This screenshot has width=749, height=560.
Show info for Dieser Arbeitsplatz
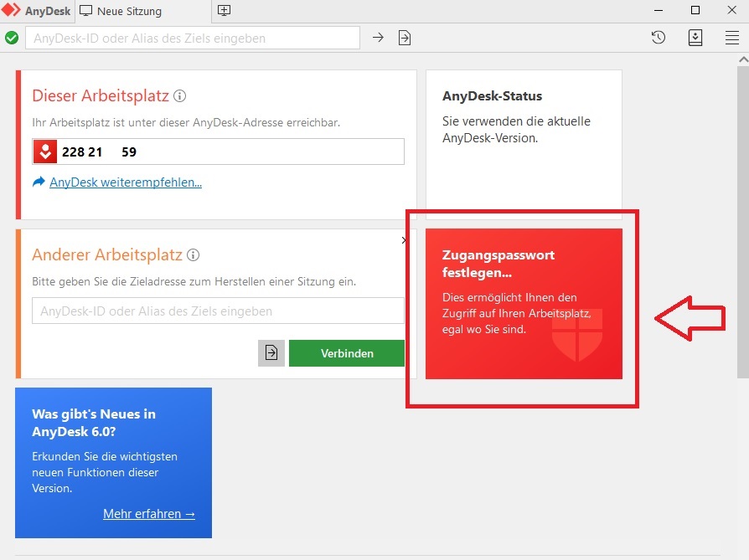pyautogui.click(x=179, y=96)
